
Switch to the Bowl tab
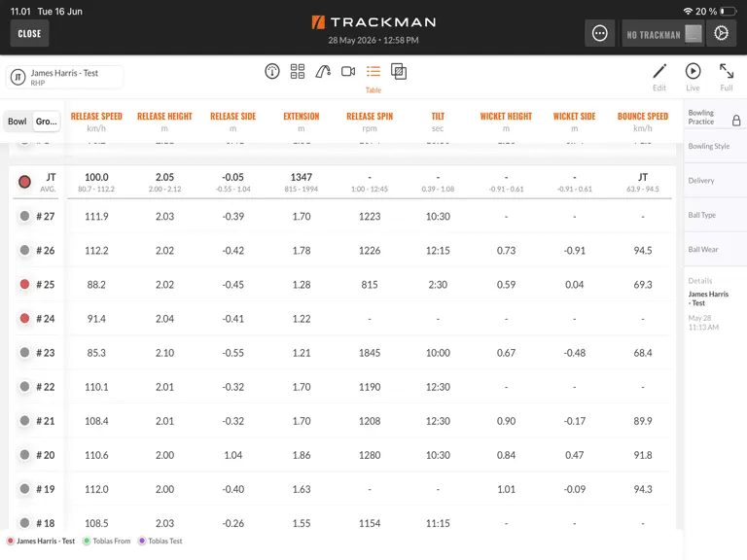(18, 122)
